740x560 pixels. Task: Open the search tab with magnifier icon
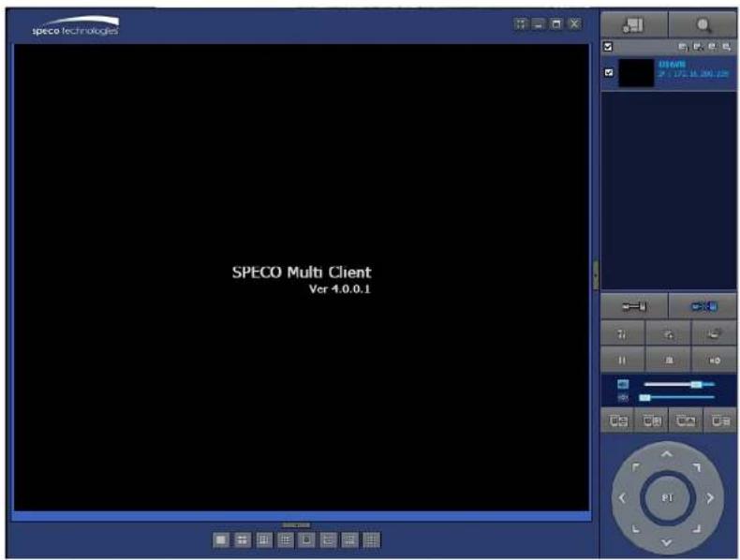[703, 25]
